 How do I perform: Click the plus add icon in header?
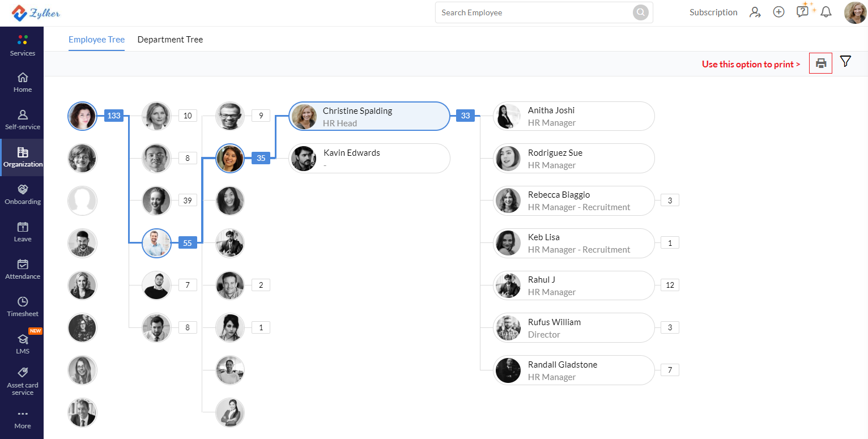pos(779,12)
